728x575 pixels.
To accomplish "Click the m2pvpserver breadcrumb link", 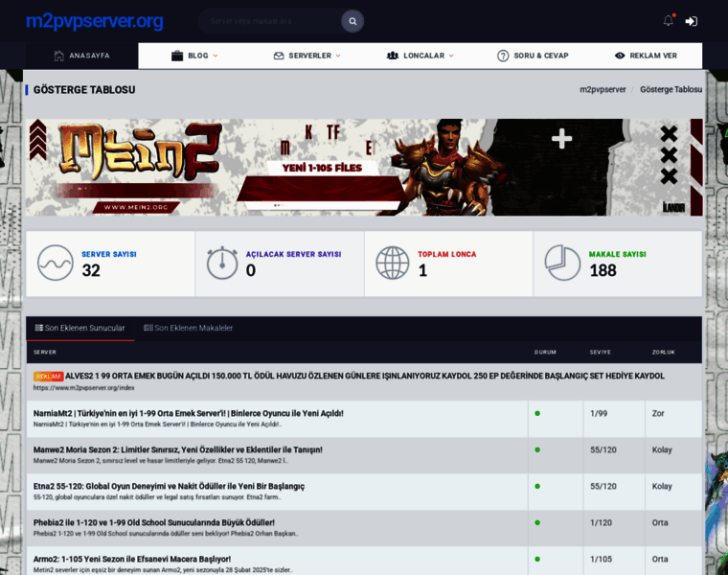I will (x=603, y=89).
